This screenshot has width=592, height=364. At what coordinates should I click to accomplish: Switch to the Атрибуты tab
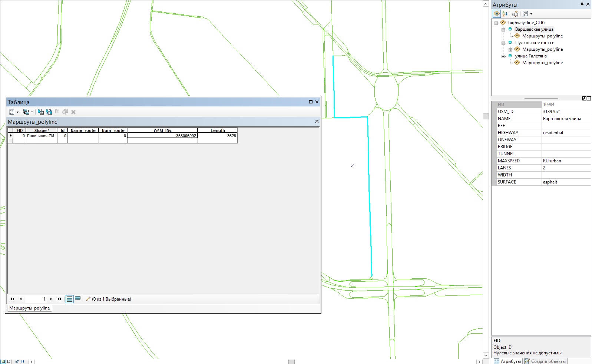[507, 361]
